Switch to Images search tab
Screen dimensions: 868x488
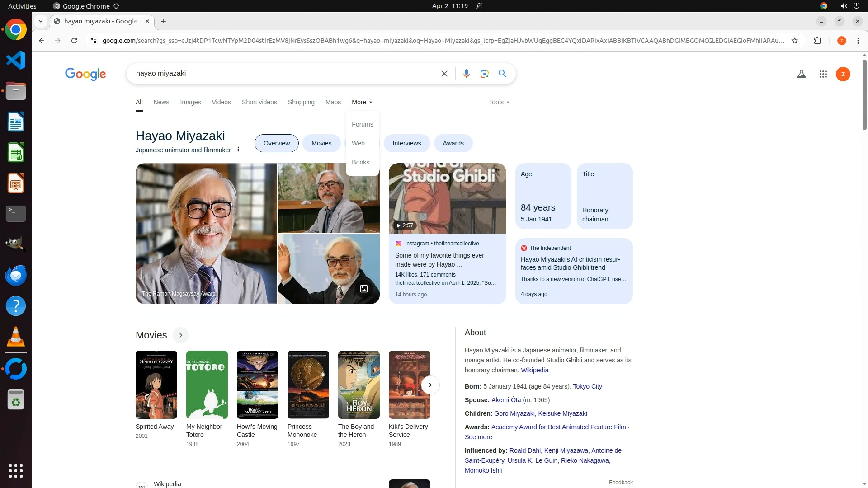(x=190, y=102)
